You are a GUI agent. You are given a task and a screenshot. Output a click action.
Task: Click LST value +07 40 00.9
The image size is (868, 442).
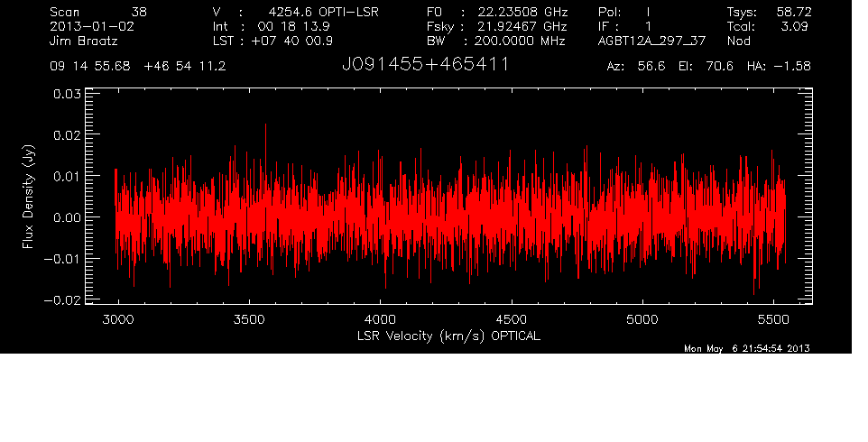pyautogui.click(x=291, y=41)
